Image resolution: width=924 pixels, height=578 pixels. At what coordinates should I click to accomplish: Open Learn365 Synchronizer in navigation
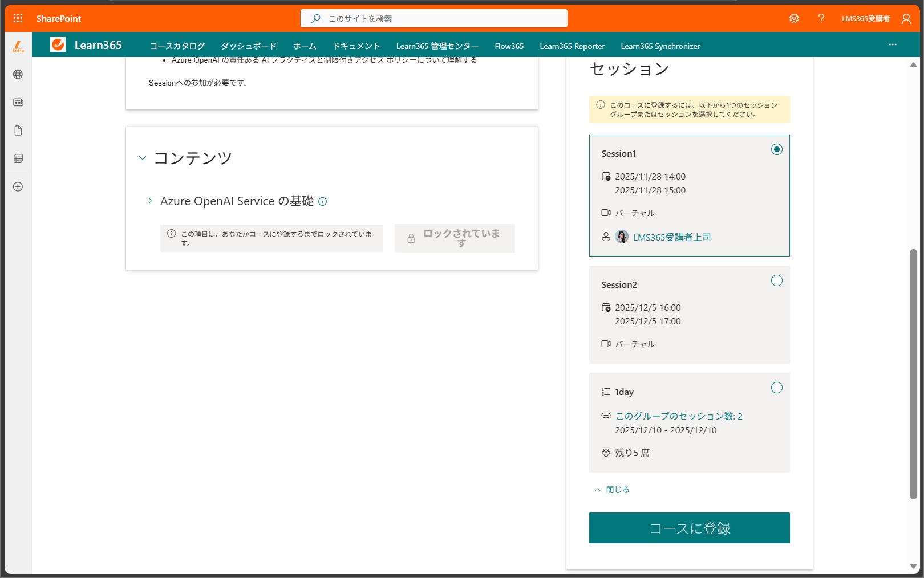(660, 46)
